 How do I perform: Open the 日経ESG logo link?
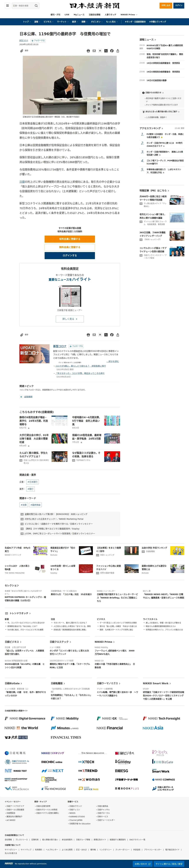(122, 771)
